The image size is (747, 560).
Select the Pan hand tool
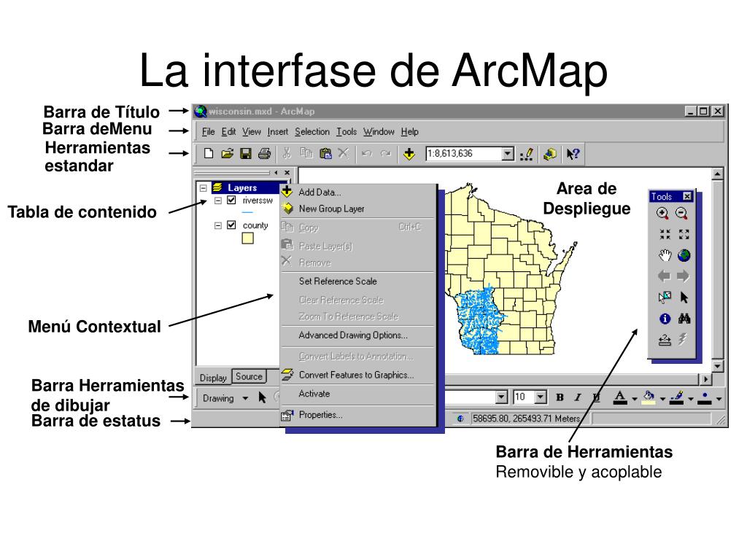pyautogui.click(x=665, y=255)
